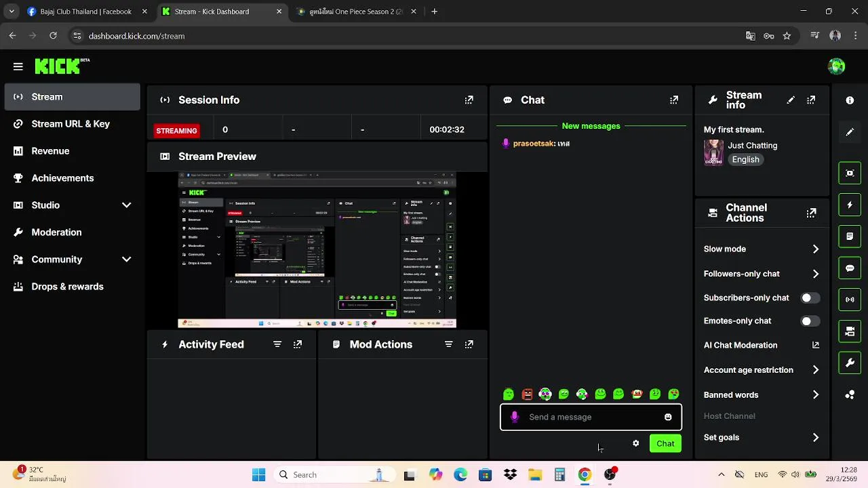Pop out the Chat panel
868x488 pixels.
[674, 100]
